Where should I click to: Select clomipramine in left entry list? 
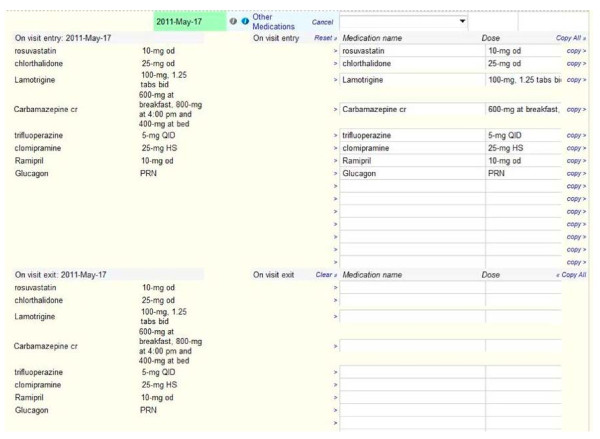[38, 148]
